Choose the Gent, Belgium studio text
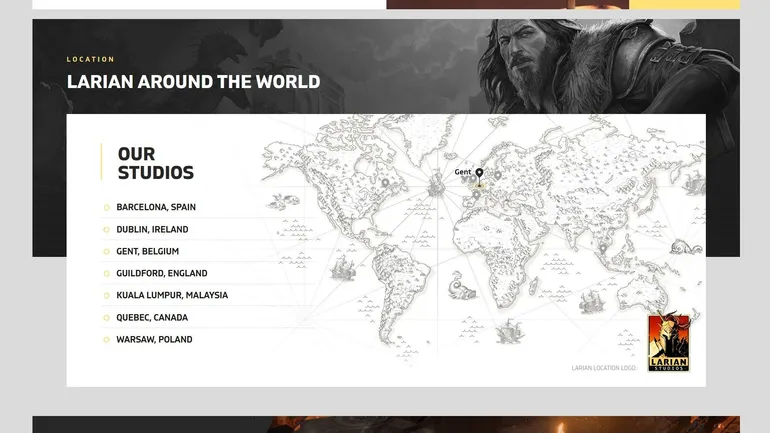This screenshot has height=433, width=770. click(x=147, y=252)
